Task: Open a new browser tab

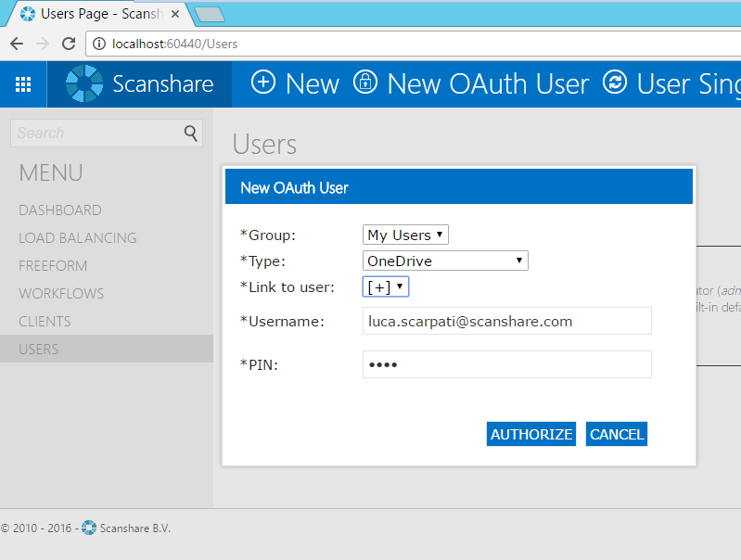Action: pos(210,15)
